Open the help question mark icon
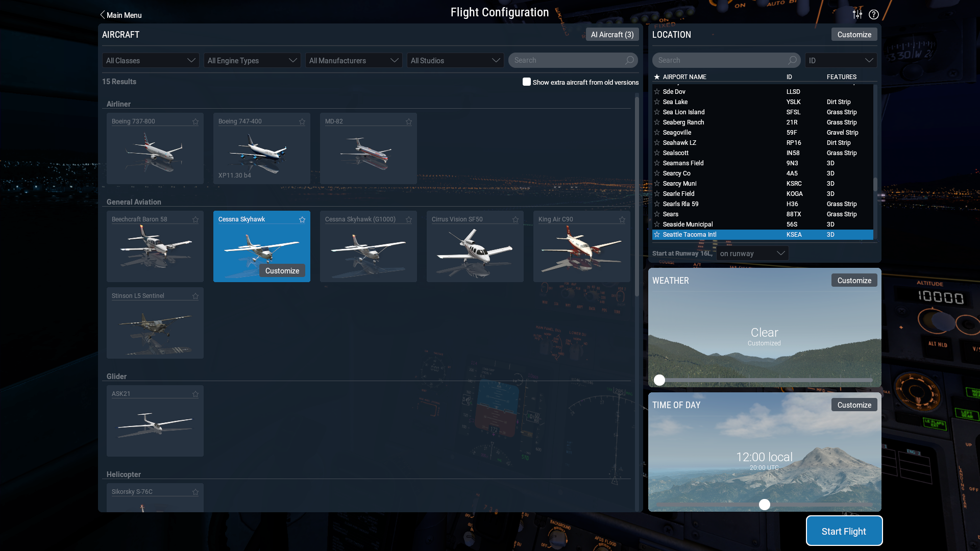980x551 pixels. (874, 14)
